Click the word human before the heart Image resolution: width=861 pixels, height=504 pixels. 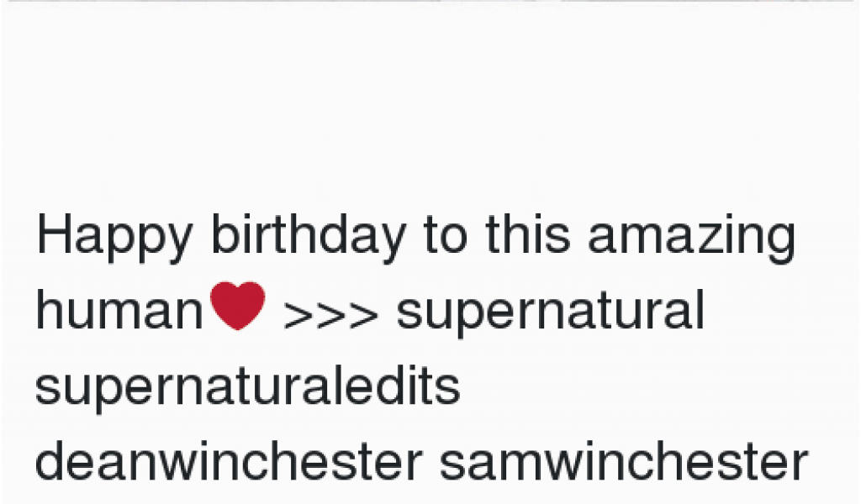click(119, 309)
